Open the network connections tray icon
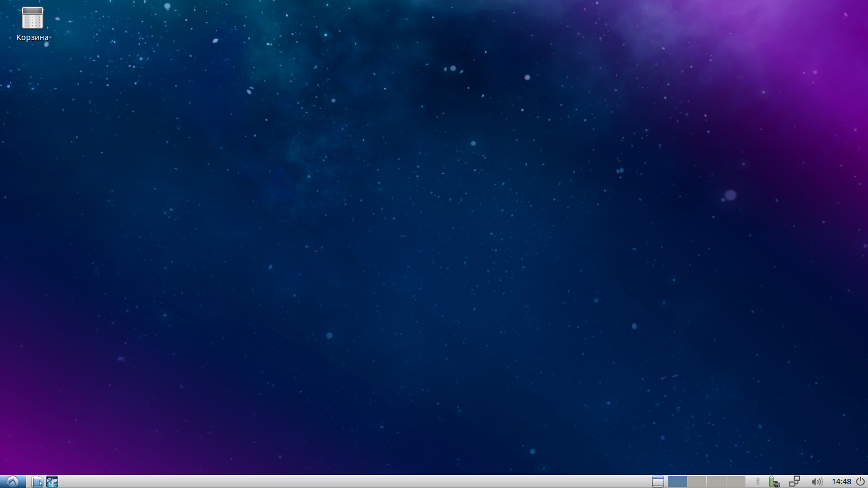This screenshot has width=868, height=488. tap(795, 481)
